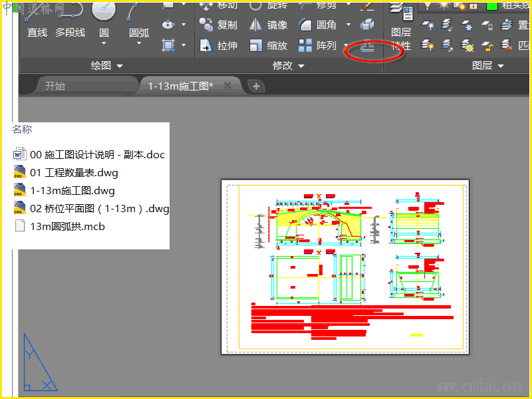Image resolution: width=532 pixels, height=399 pixels.
Task: Add a new drawing tab with plus
Action: coord(256,86)
